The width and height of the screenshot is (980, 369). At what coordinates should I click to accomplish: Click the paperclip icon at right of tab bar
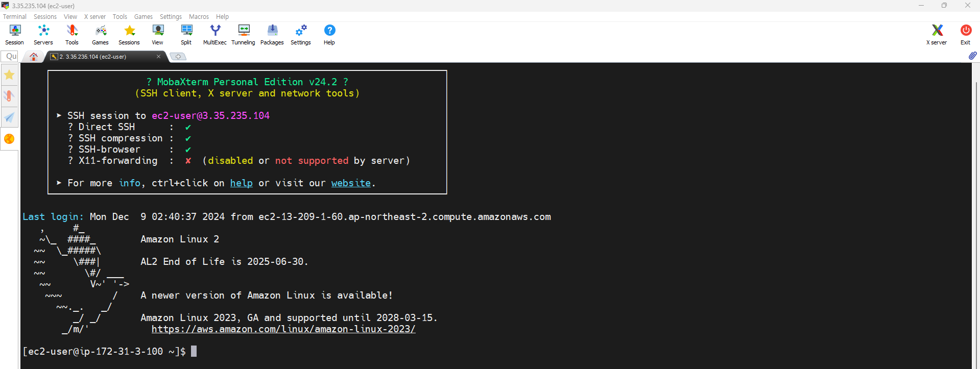972,56
